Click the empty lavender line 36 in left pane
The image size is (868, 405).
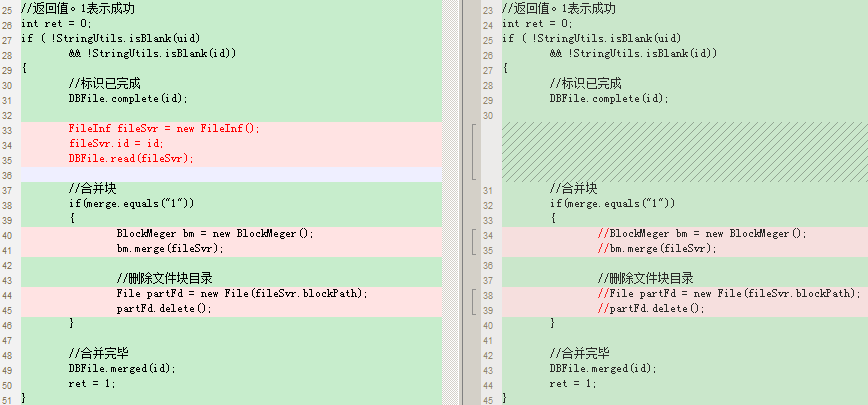(231, 174)
